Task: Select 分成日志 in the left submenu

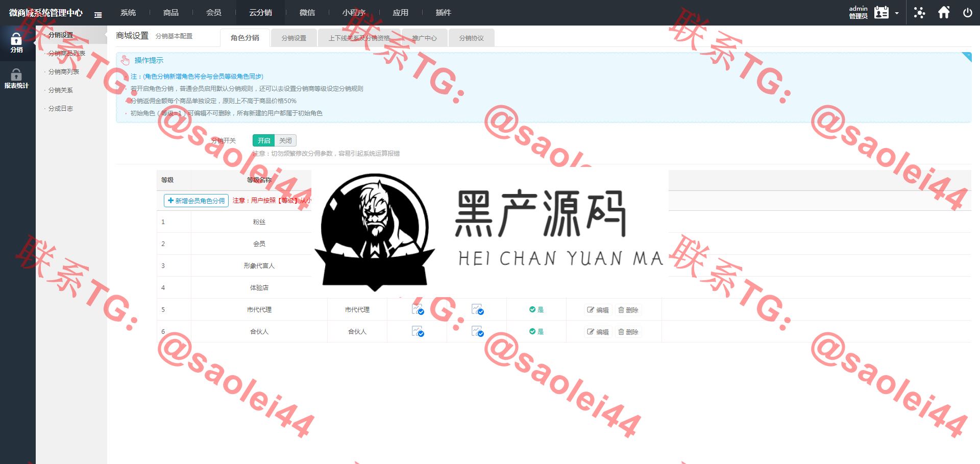Action: 61,109
